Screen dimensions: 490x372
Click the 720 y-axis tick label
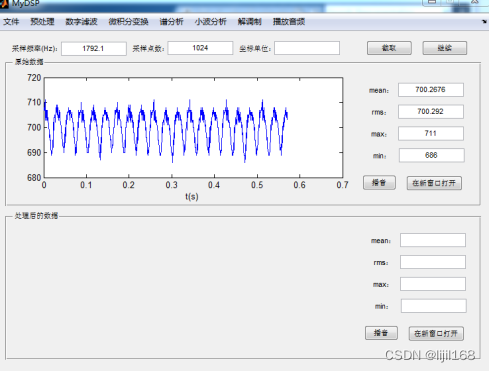34,78
